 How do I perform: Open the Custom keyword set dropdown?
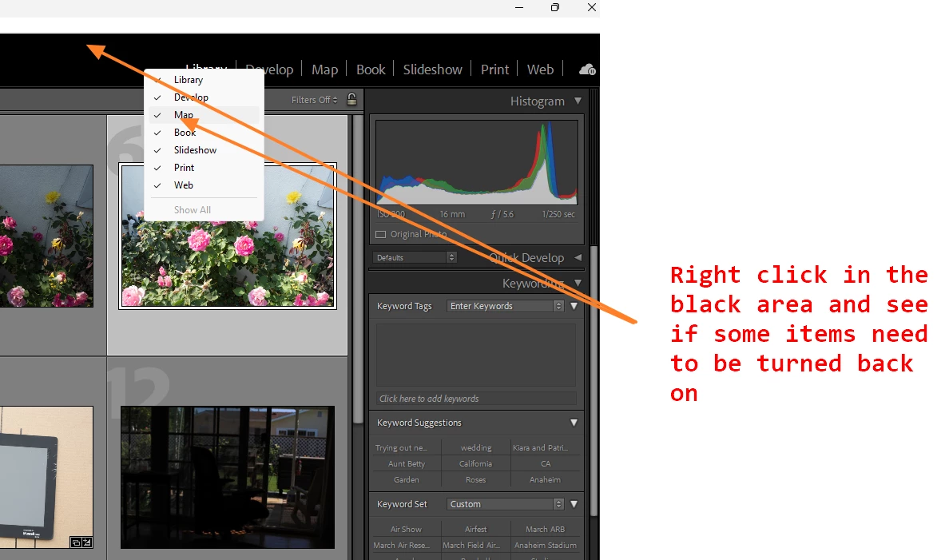coord(506,504)
